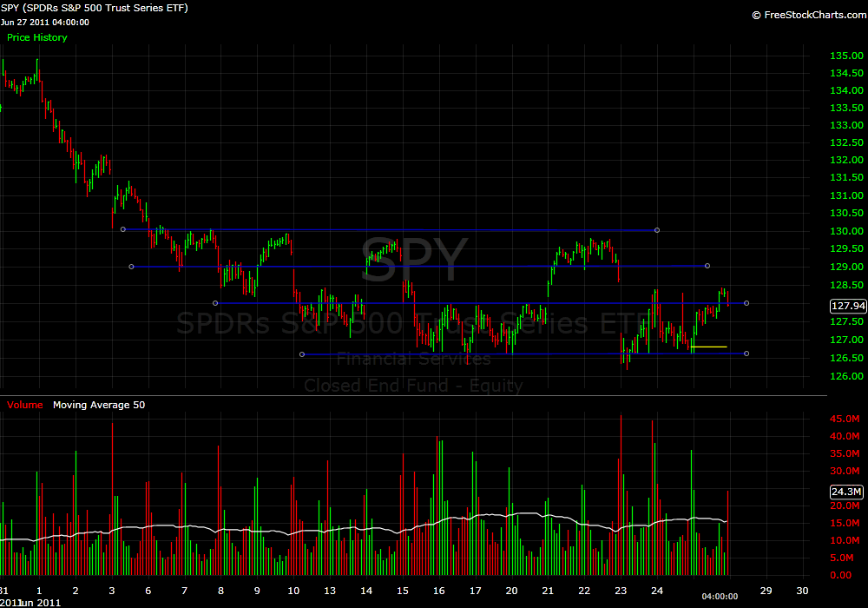The height and width of the screenshot is (608, 868).
Task: Select the 129.00 price axis label
Action: pyautogui.click(x=846, y=267)
